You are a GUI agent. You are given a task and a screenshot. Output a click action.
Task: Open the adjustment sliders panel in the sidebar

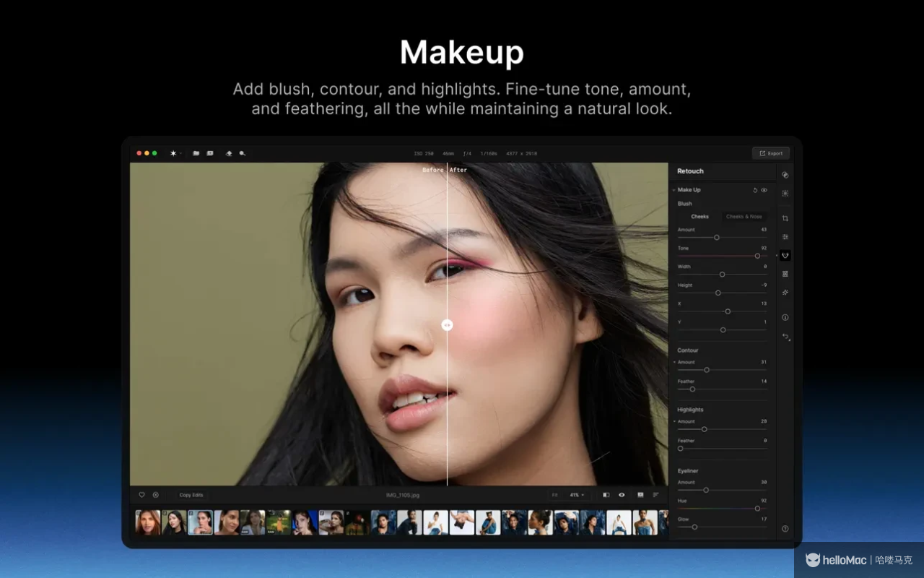coord(785,237)
